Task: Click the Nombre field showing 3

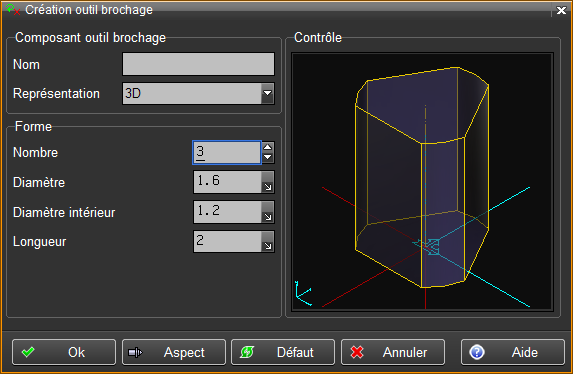Action: click(x=227, y=152)
